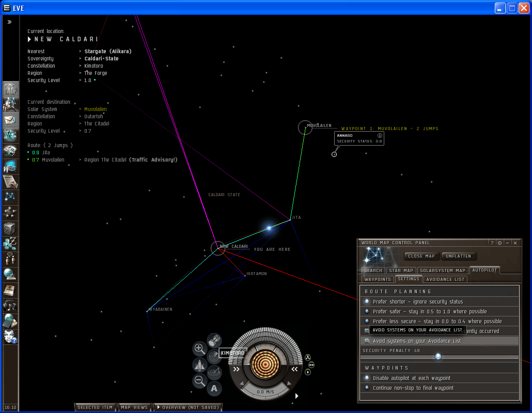Click the Unflatten button
This screenshot has width=532, height=413.
pyautogui.click(x=459, y=256)
